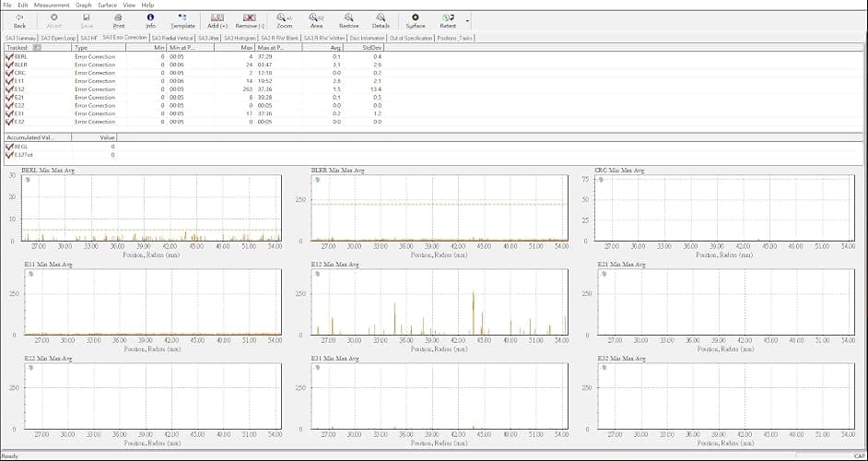Open the Tracked column header dropdown
The height and width of the screenshot is (461, 868).
tap(37, 48)
